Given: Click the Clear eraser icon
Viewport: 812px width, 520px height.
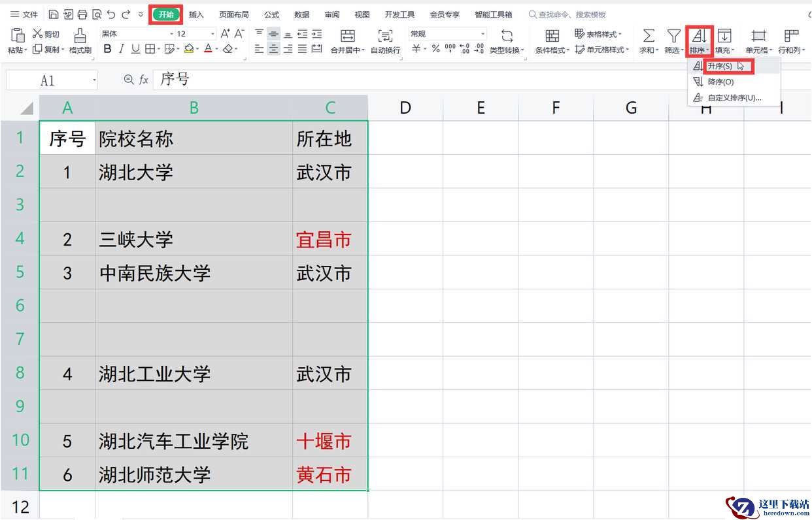Looking at the screenshot, I should coord(227,49).
